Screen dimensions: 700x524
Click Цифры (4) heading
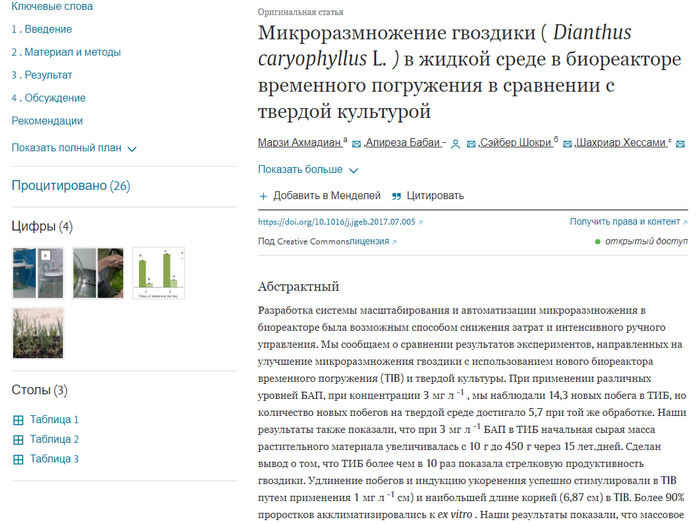[42, 226]
